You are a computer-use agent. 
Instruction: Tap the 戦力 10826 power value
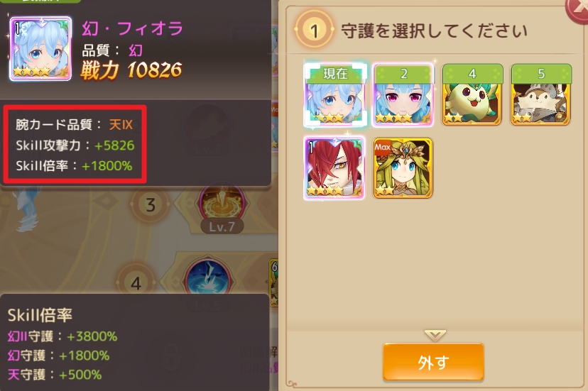[131, 70]
